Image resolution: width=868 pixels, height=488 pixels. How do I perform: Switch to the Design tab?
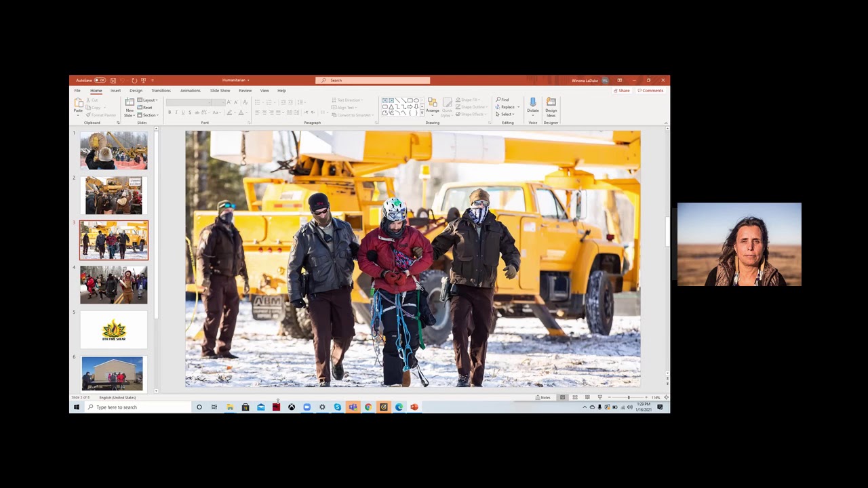[136, 91]
